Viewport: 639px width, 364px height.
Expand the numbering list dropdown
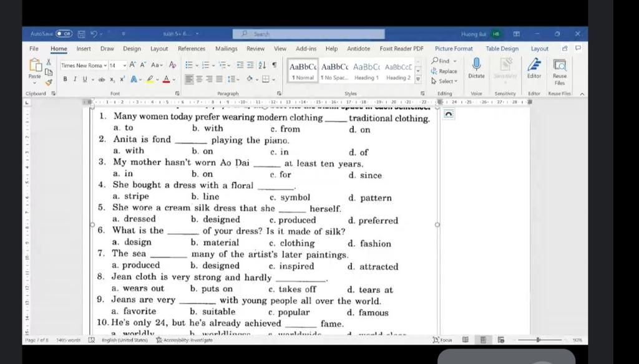click(213, 65)
